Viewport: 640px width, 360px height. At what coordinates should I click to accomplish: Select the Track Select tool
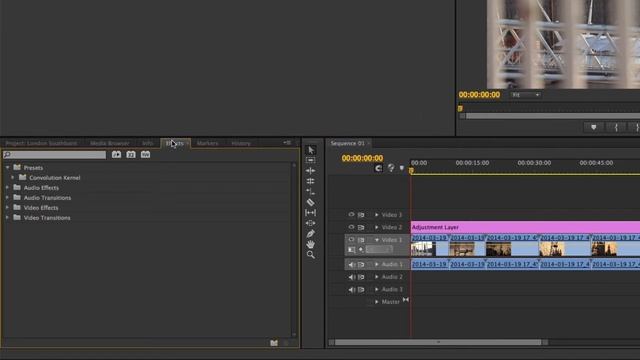[311, 160]
